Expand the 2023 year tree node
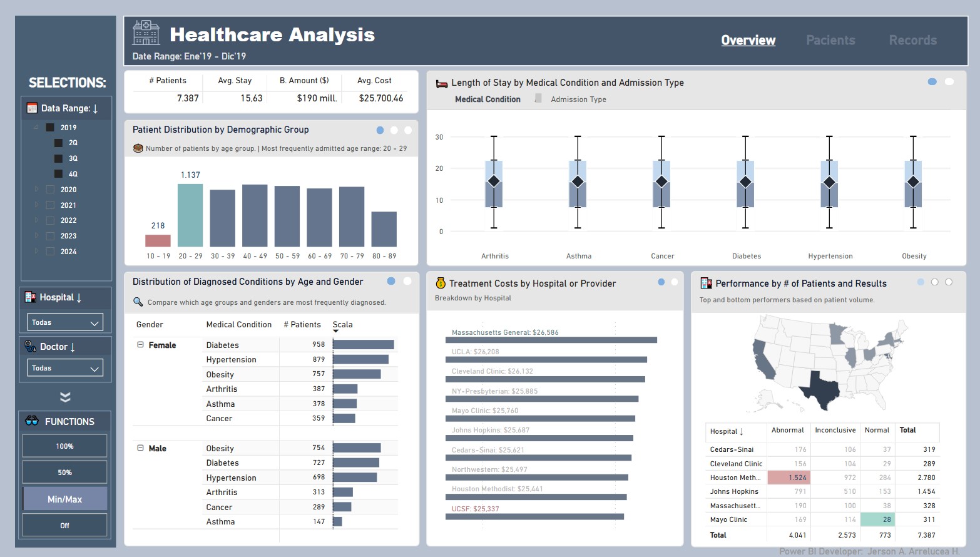The height and width of the screenshot is (557, 980). [36, 236]
